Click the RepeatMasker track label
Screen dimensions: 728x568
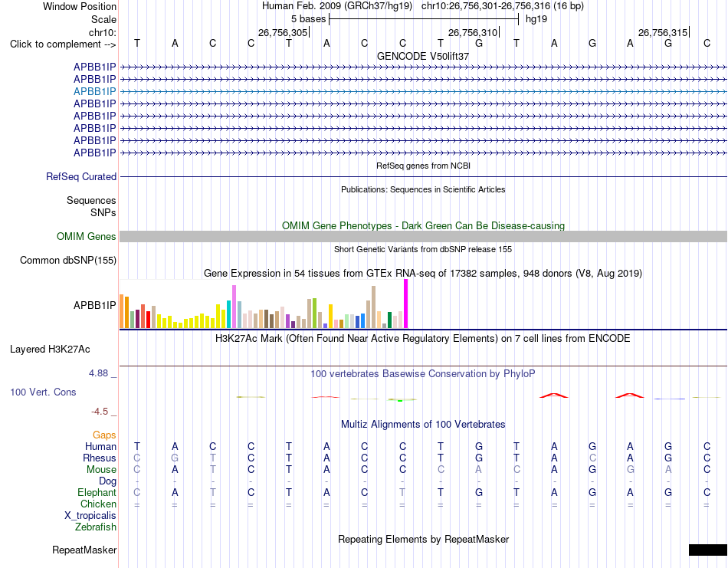click(84, 550)
